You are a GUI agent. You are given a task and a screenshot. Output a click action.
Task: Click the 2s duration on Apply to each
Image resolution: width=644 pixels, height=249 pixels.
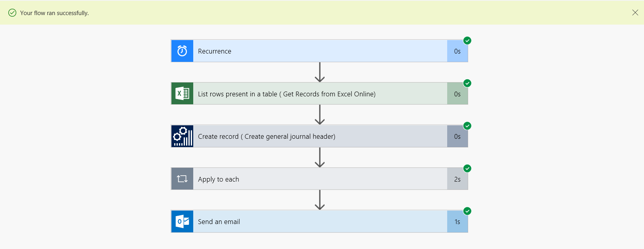tap(457, 178)
